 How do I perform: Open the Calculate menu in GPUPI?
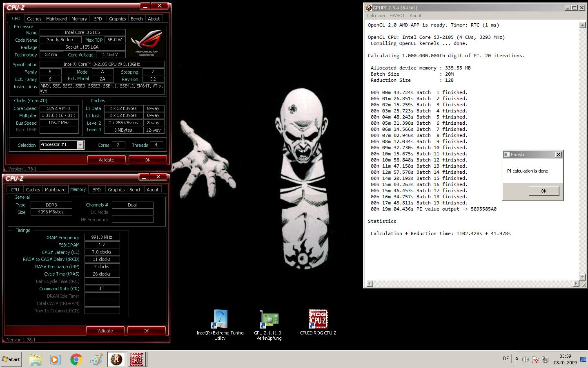[x=376, y=16]
